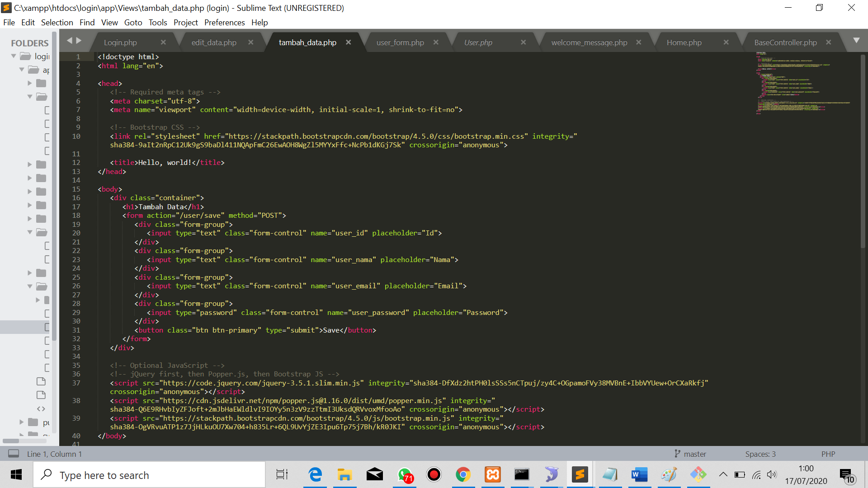Open Microsoft Word from taskbar
This screenshot has height=488, width=868.
point(639,475)
